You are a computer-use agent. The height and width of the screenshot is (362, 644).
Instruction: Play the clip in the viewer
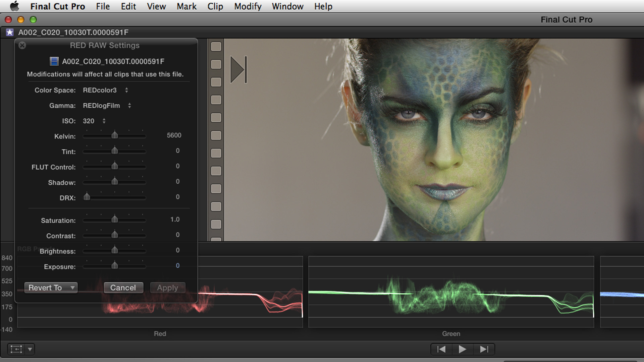click(x=462, y=349)
